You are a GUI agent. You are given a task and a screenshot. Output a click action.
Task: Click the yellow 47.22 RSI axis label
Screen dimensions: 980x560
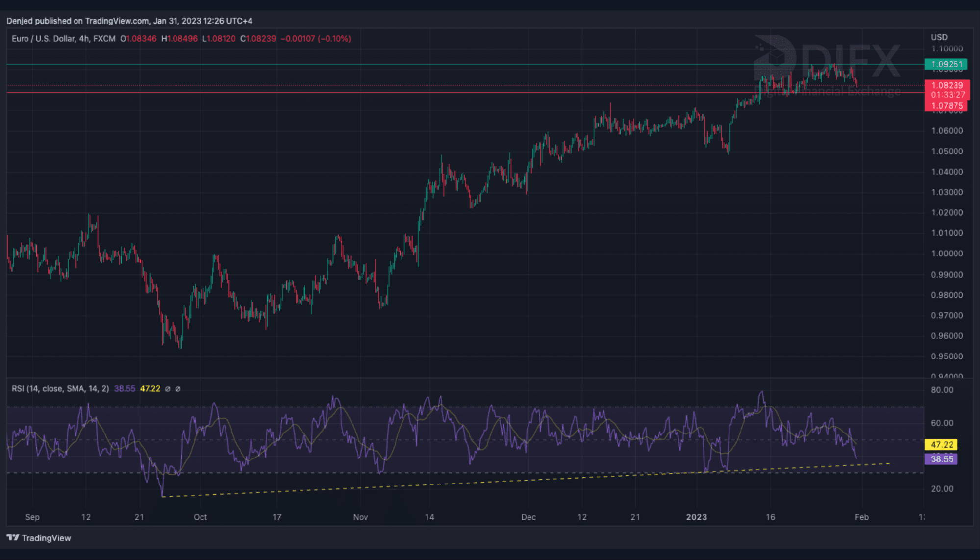pyautogui.click(x=941, y=445)
